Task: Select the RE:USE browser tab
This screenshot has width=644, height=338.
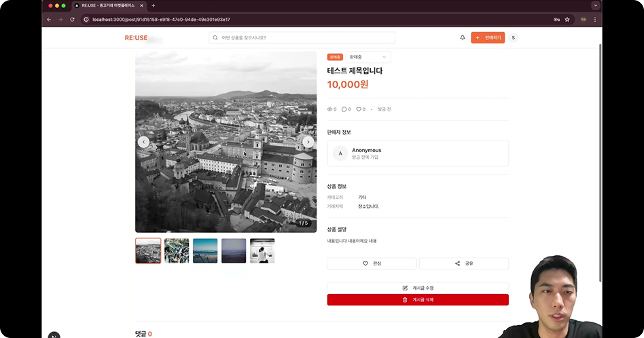Action: pos(109,5)
